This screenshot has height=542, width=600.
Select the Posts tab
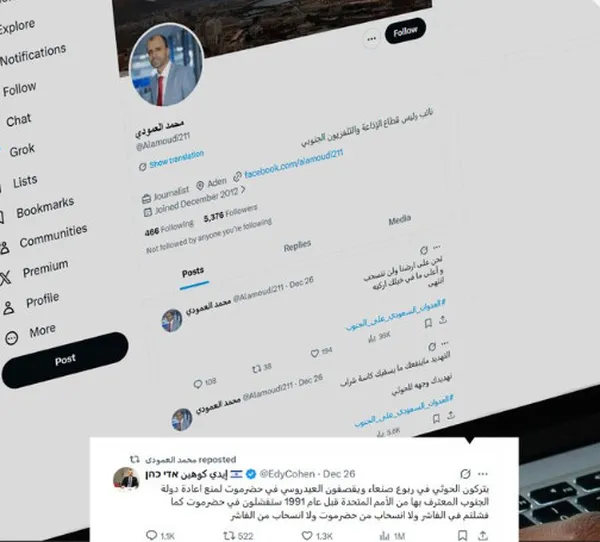coord(193,272)
